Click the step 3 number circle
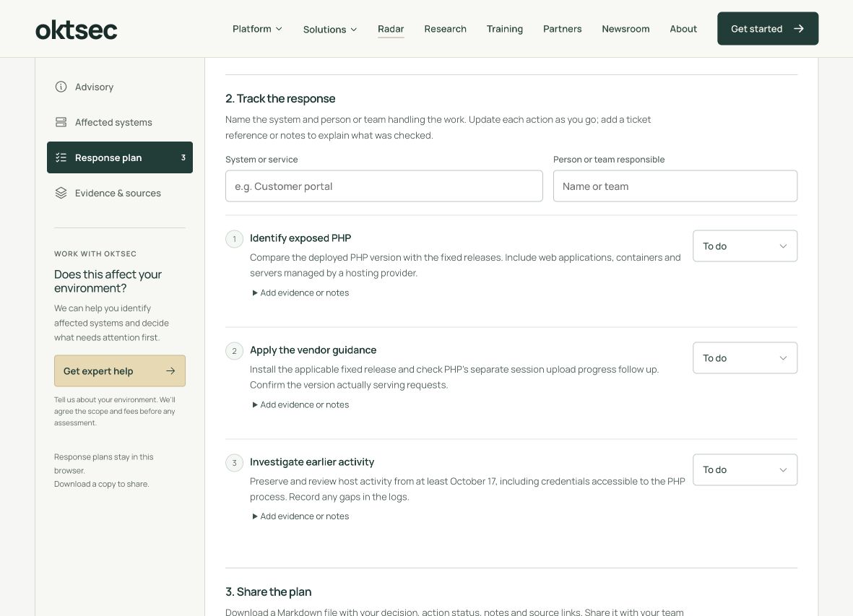The height and width of the screenshot is (616, 853). [x=235, y=463]
